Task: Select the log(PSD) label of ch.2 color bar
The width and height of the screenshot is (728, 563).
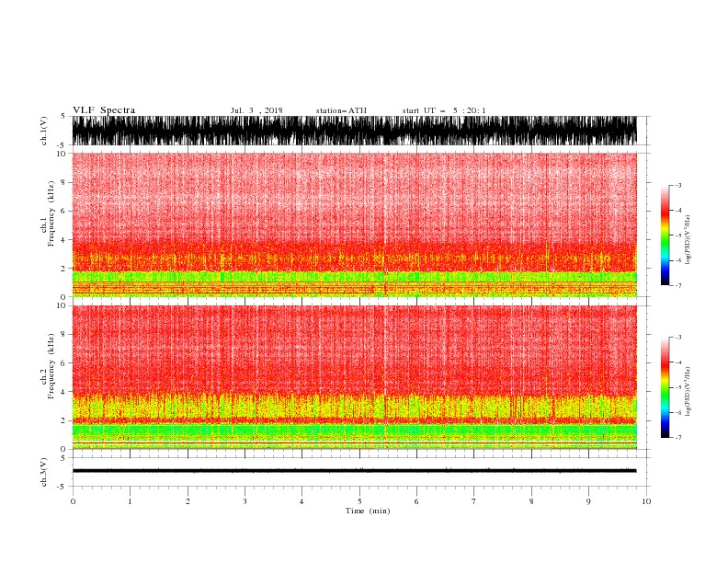Action: click(688, 392)
